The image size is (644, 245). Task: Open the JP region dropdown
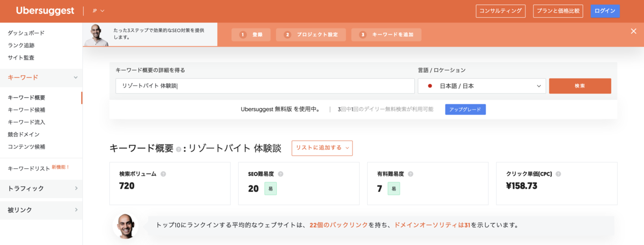click(98, 11)
